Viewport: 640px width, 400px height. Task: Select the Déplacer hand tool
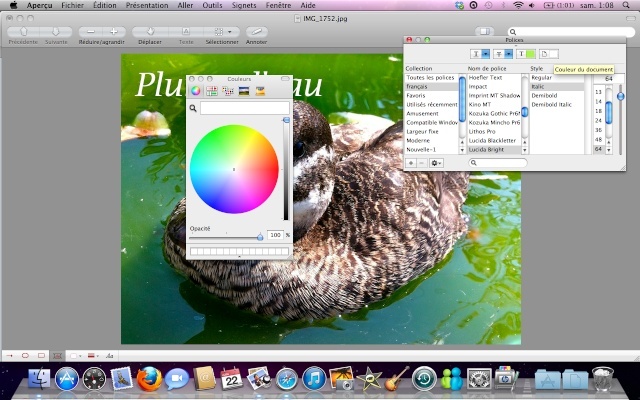(x=150, y=32)
